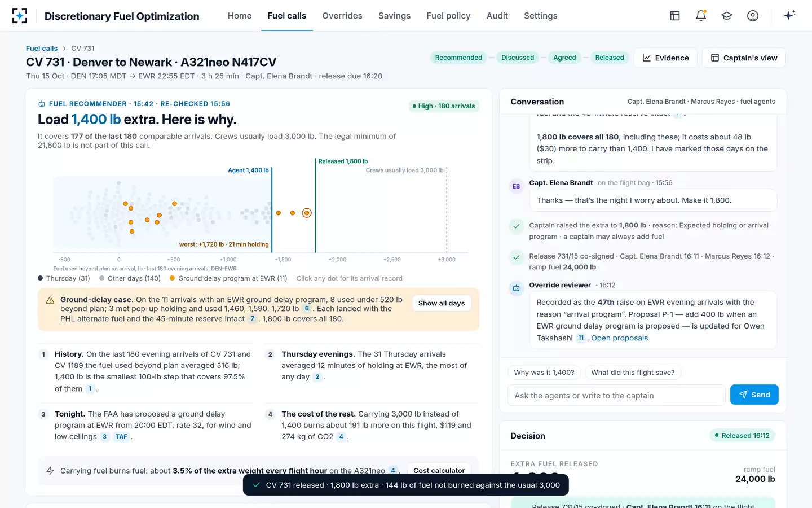Go to the Audit tab
Screen dimensions: 812x508
[x=497, y=16]
